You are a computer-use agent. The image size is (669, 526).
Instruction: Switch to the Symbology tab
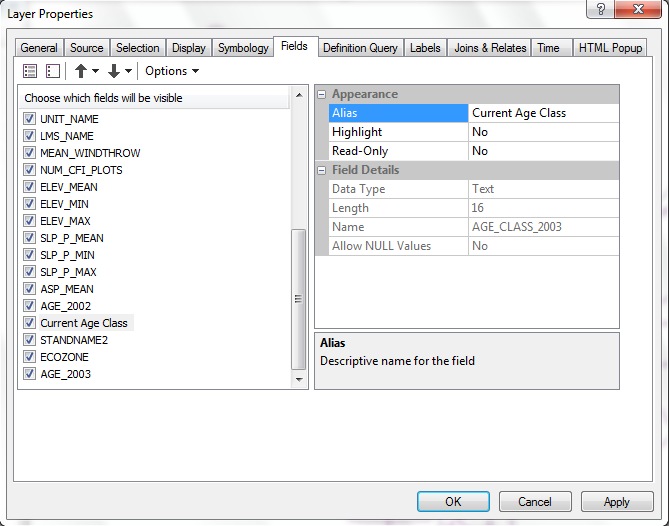(243, 48)
